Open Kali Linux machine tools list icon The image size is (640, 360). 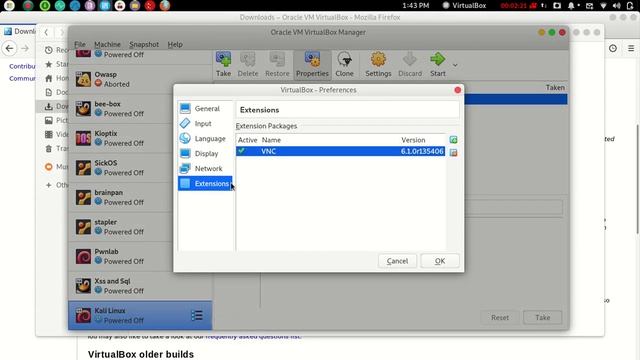point(197,315)
